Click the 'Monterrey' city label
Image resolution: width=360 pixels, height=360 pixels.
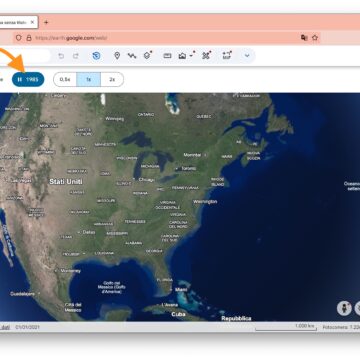(70, 271)
